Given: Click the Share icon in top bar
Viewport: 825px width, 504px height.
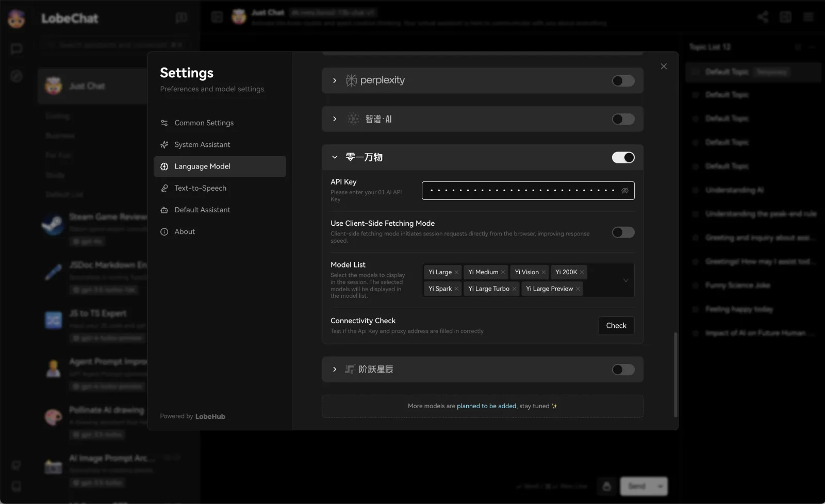Looking at the screenshot, I should point(763,16).
